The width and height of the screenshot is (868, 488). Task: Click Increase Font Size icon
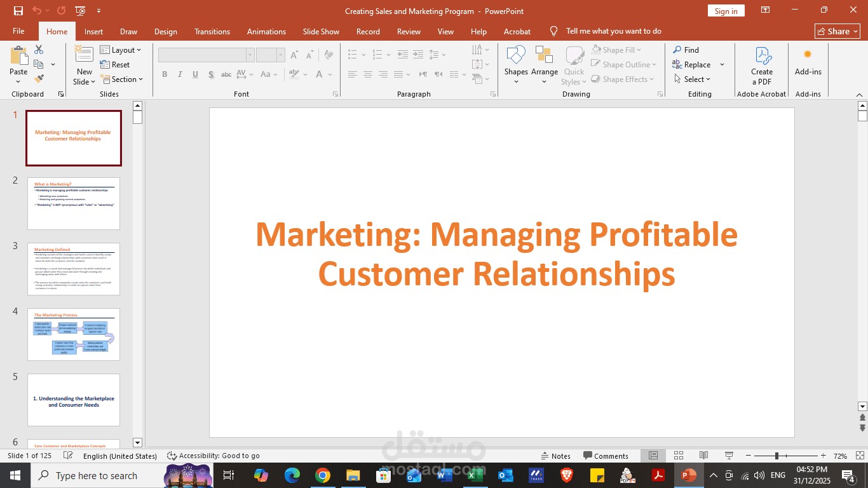click(x=294, y=55)
